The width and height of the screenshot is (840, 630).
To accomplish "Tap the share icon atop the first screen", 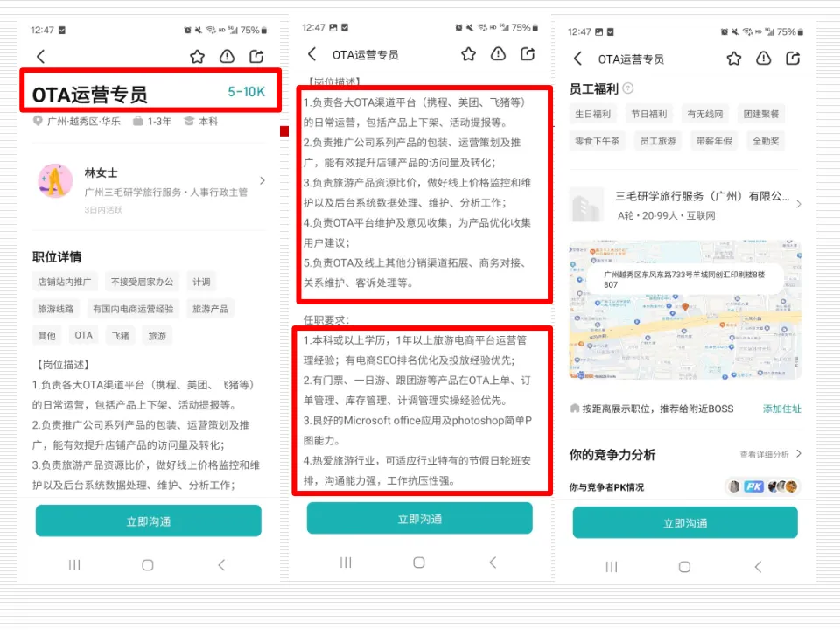I will coord(256,55).
